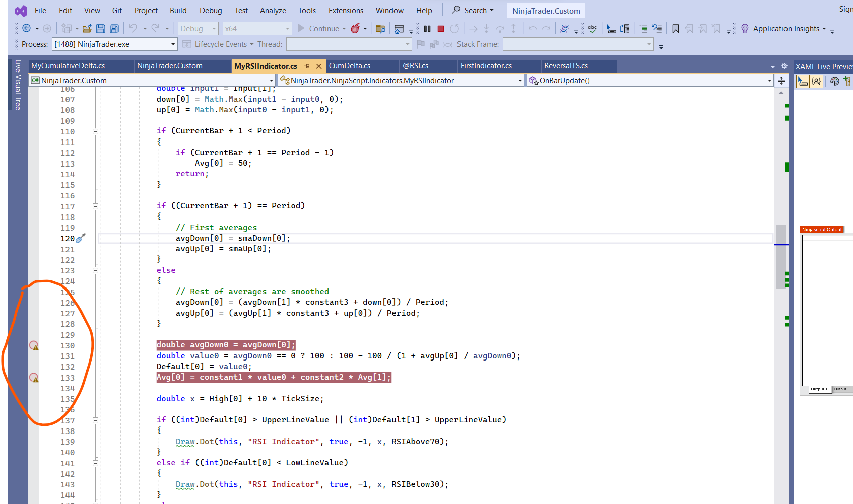The width and height of the screenshot is (853, 504).
Task: Click the editor's vertical scrollbar thumb
Action: pos(781,257)
